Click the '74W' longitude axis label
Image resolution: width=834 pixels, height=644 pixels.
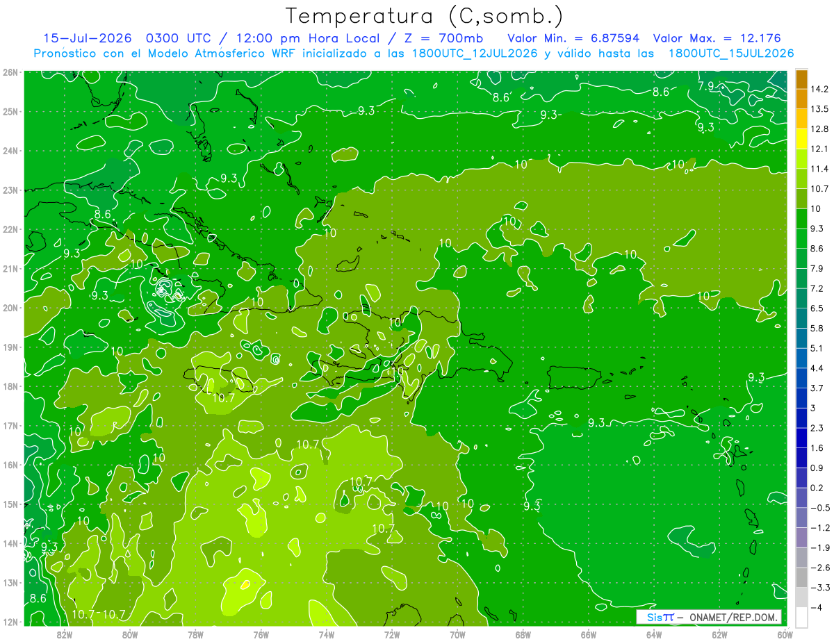pyautogui.click(x=327, y=634)
